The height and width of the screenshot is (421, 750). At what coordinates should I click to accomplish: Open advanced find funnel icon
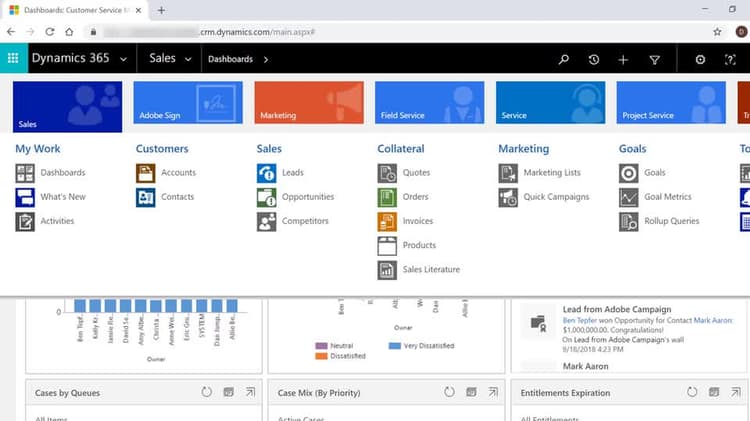(x=654, y=60)
